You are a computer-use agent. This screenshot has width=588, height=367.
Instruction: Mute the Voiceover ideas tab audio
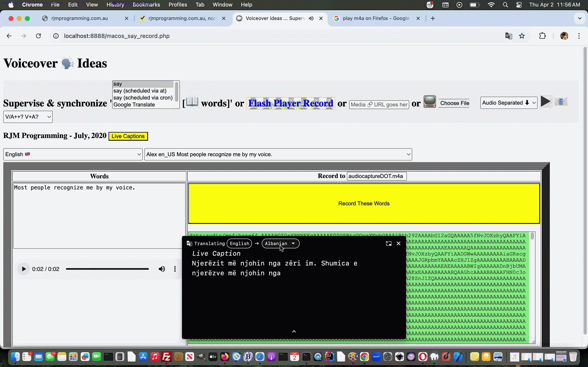[311, 18]
